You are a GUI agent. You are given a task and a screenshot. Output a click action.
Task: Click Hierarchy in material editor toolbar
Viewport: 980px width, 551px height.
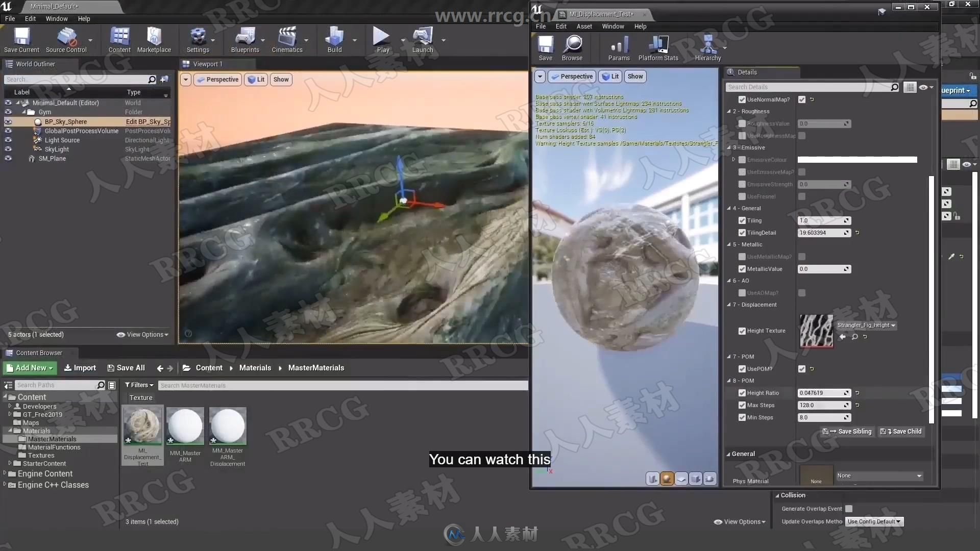[708, 48]
